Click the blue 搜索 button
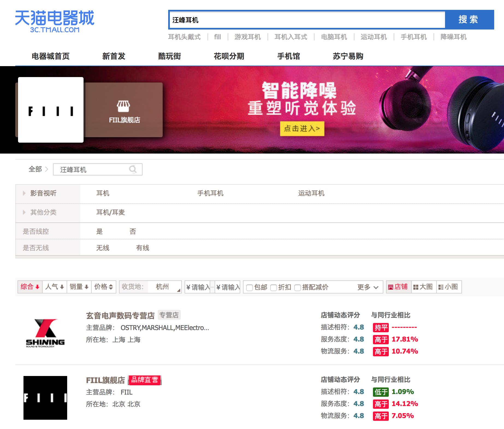The width and height of the screenshot is (504, 429). (469, 20)
